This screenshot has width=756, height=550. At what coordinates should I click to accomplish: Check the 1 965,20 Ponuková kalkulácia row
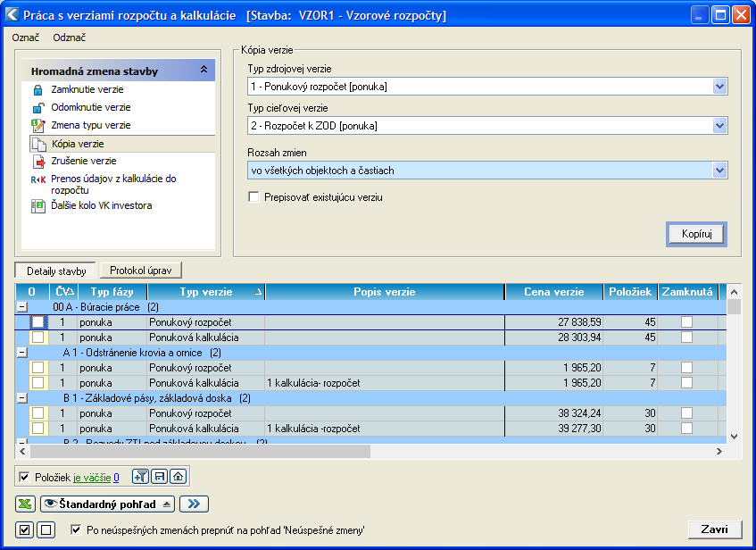pos(37,383)
